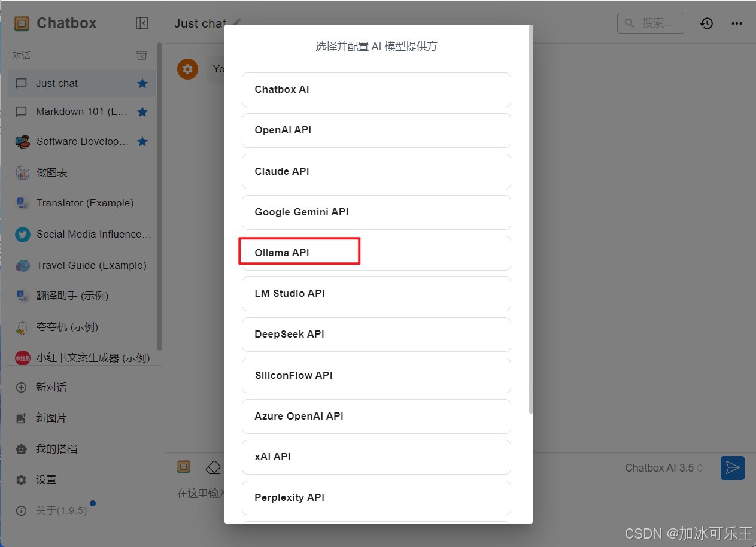The height and width of the screenshot is (547, 756).
Task: Click Chatbox icon in input toolbar
Action: 184,467
